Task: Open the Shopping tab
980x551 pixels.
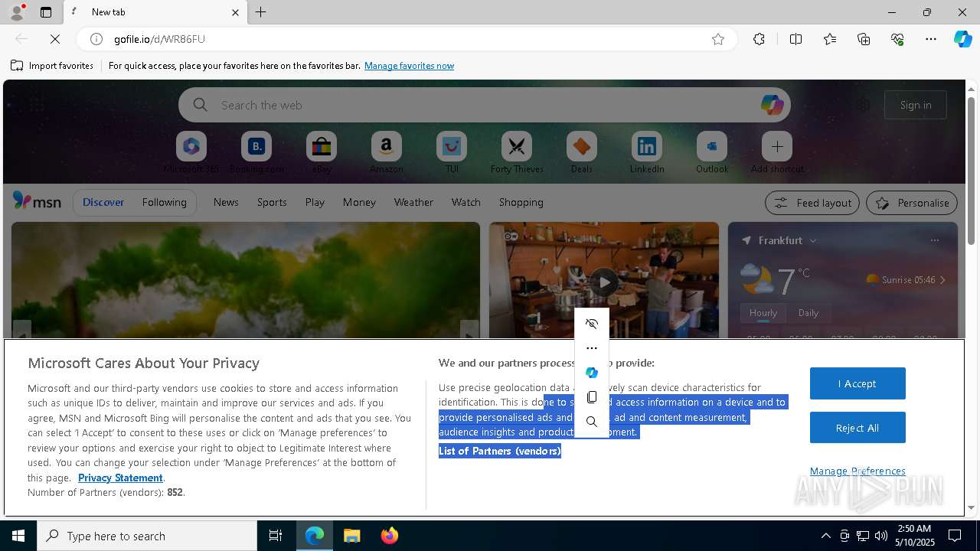Action: 521,202
